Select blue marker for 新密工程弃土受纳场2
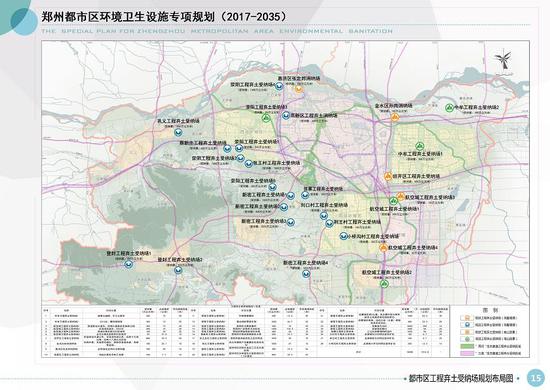The height and width of the screenshot is (390, 550). pos(283,207)
